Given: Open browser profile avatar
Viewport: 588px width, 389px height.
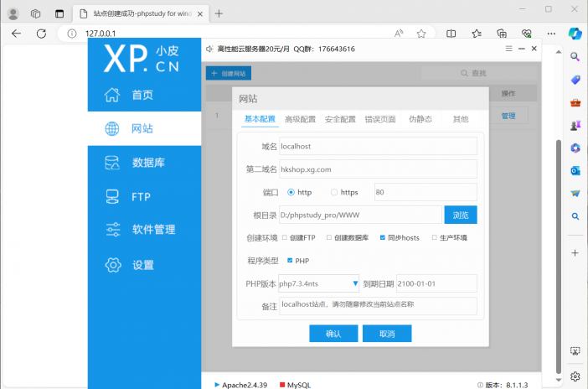Looking at the screenshot, I should (x=13, y=13).
